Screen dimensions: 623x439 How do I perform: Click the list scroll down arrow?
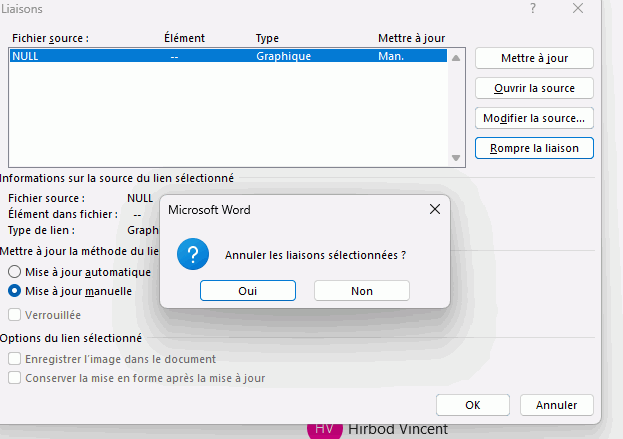456,158
